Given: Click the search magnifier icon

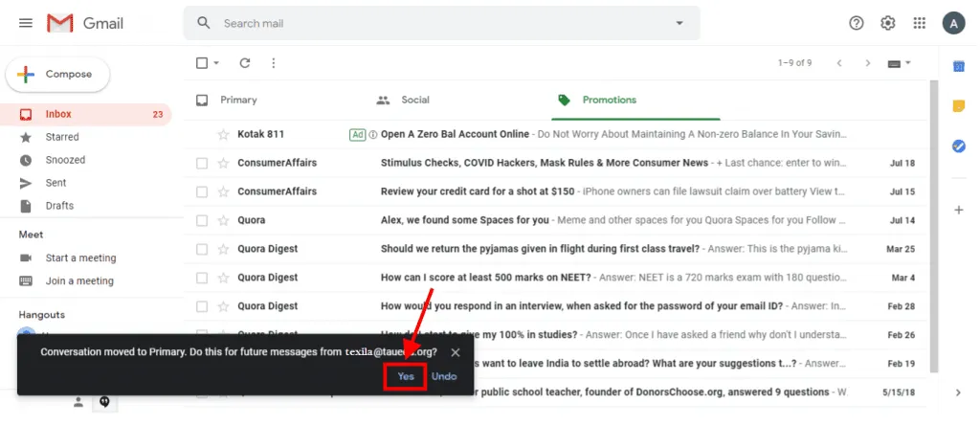Looking at the screenshot, I should [x=203, y=23].
